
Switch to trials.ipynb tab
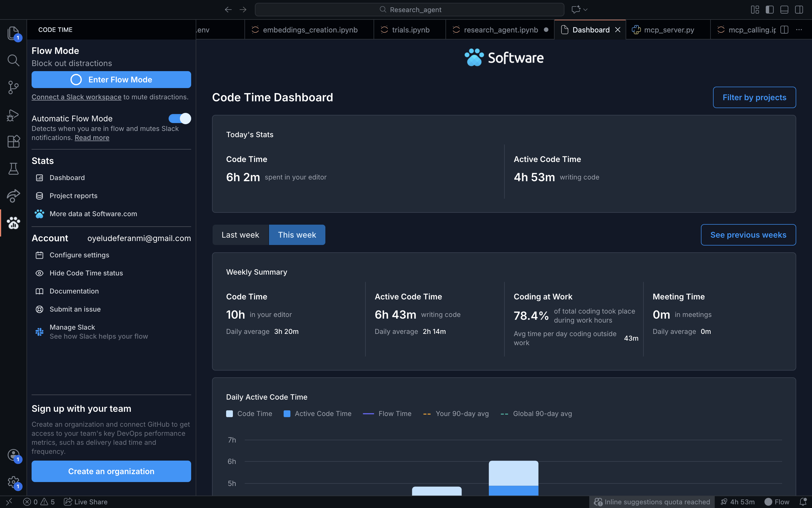[x=410, y=30]
